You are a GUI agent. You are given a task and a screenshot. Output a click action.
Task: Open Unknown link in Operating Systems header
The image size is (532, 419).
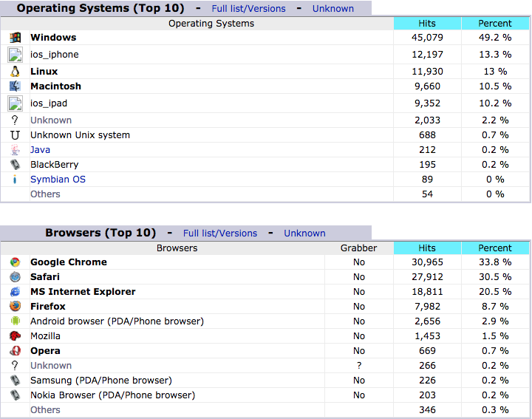(x=332, y=8)
